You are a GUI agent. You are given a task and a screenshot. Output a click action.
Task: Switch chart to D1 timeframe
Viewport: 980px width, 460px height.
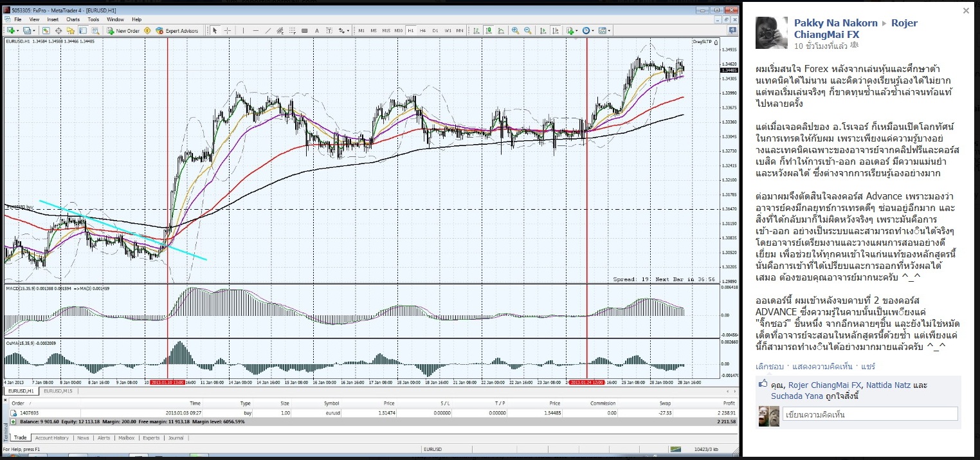point(435,30)
